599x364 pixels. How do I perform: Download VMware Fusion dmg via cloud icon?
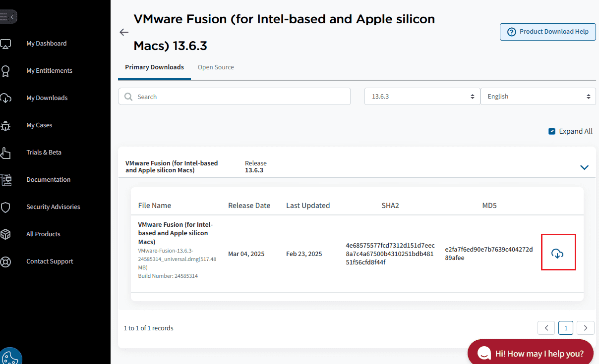point(558,253)
